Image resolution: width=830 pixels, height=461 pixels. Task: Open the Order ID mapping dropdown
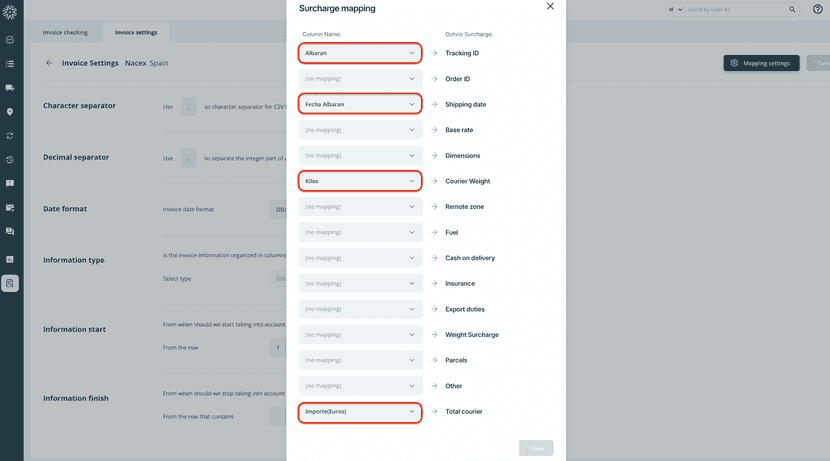[x=360, y=78]
